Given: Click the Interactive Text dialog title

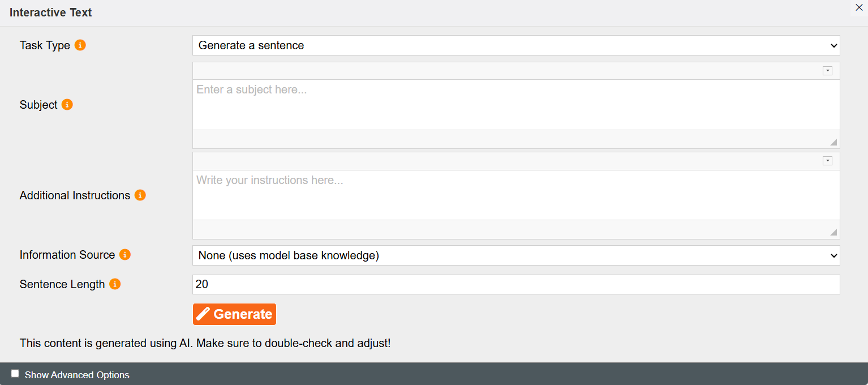Looking at the screenshot, I should point(51,12).
